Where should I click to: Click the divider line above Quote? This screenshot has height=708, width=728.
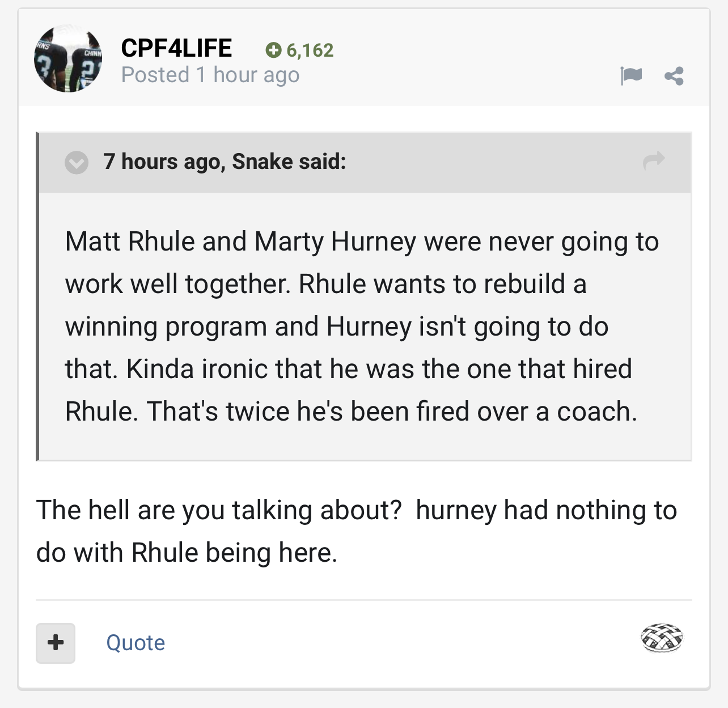click(364, 600)
